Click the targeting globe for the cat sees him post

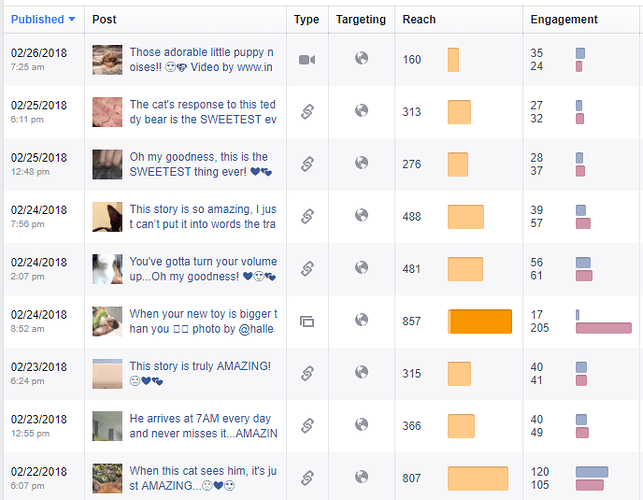[361, 476]
